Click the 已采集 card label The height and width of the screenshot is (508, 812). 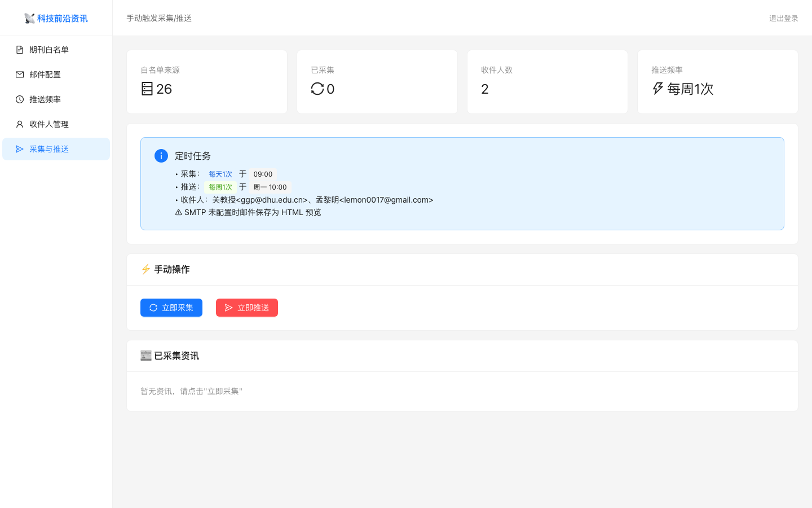click(x=323, y=70)
